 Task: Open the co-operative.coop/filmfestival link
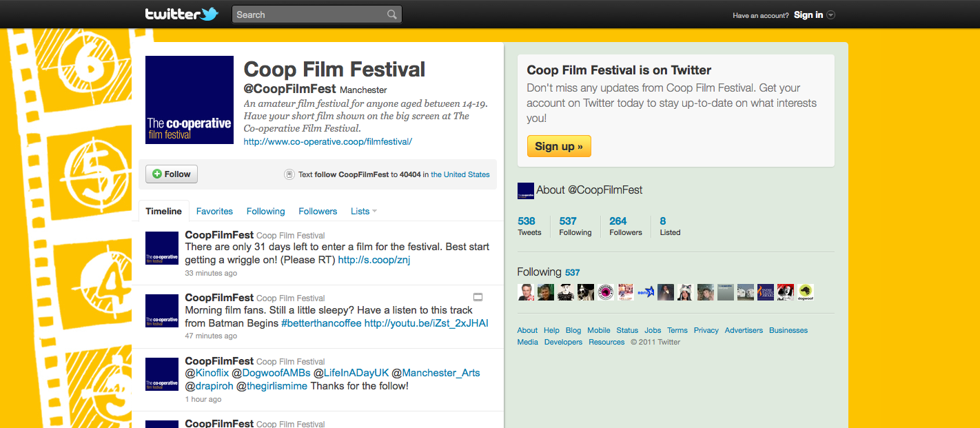pyautogui.click(x=328, y=141)
